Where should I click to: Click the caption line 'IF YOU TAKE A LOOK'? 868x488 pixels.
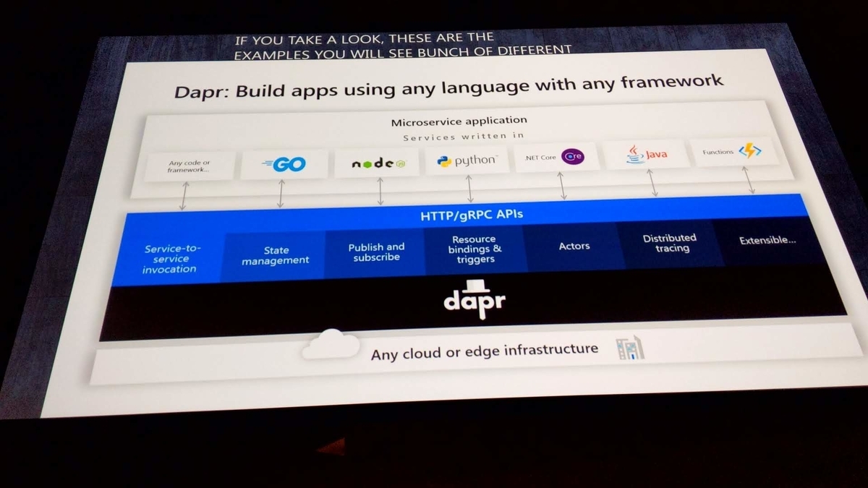[365, 38]
